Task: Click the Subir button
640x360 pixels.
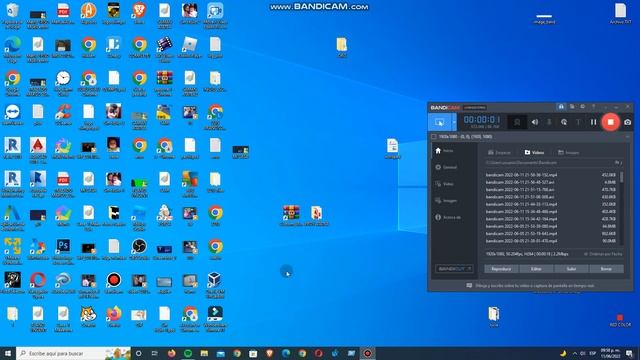Action: (x=571, y=269)
